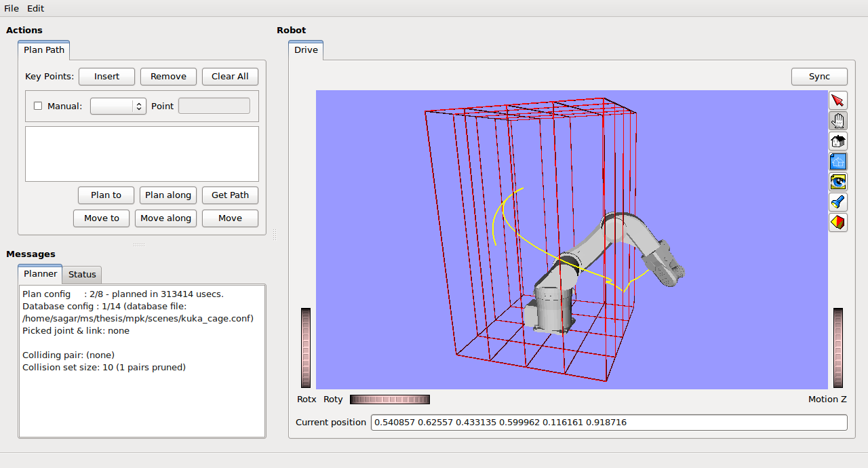
Task: Click the Plan along button
Action: pos(168,195)
